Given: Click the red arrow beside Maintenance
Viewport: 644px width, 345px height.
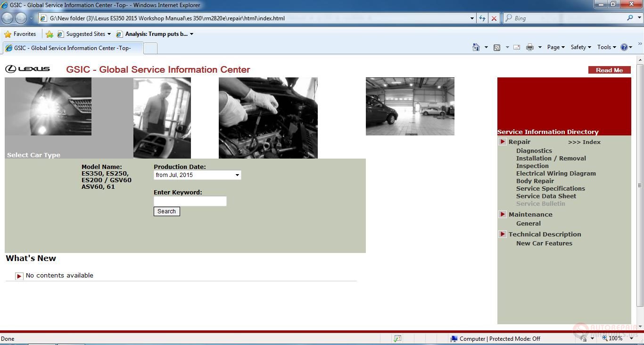Looking at the screenshot, I should (503, 214).
